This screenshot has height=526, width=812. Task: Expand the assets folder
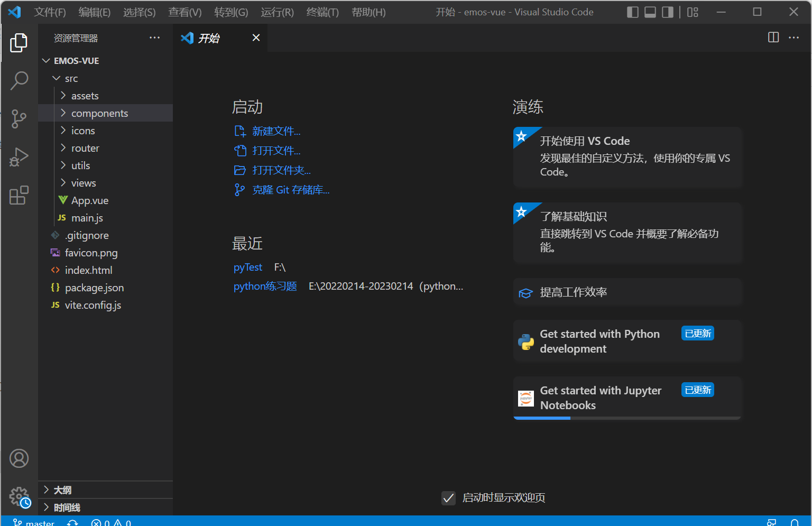106,96
